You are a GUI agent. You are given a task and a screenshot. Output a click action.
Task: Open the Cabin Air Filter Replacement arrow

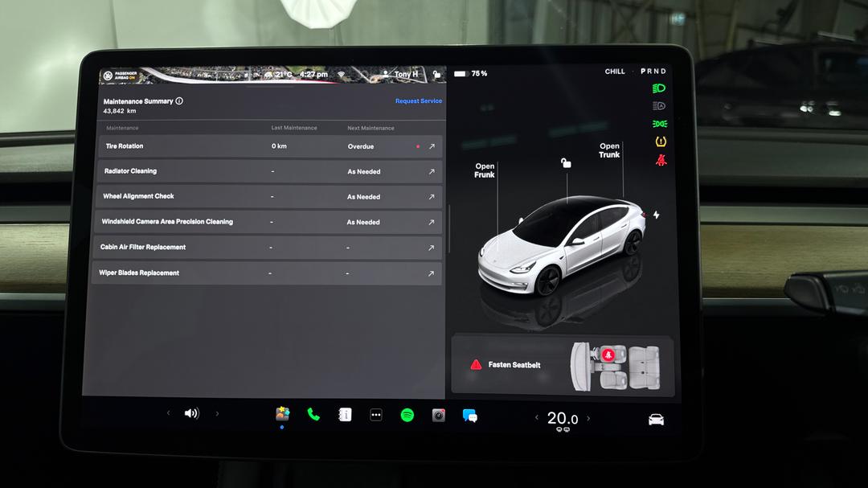432,248
